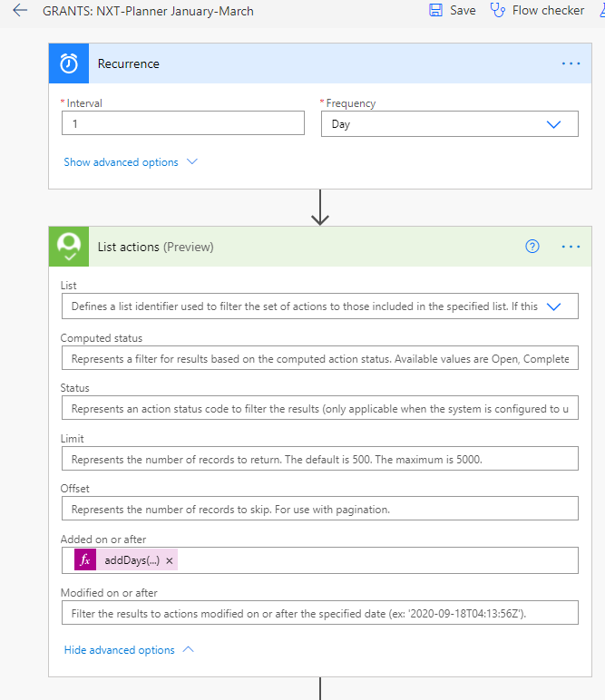
Task: Click the Save floppy disk icon
Action: click(435, 10)
